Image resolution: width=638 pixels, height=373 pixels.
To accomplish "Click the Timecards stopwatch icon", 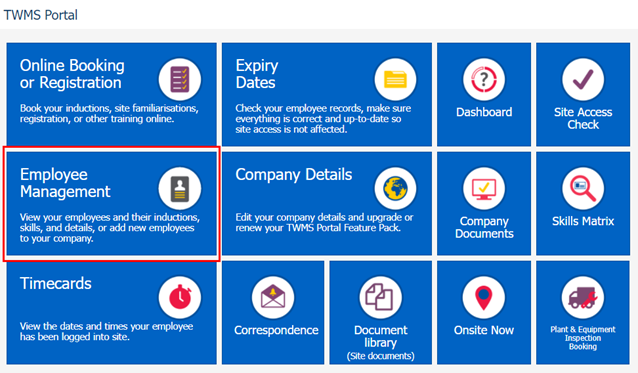I will [x=179, y=298].
